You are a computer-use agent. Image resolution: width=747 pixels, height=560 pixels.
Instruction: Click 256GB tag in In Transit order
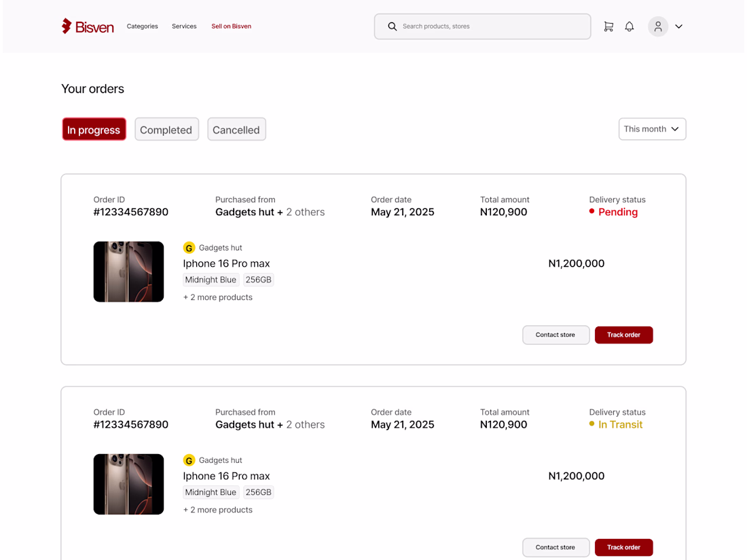pos(258,492)
